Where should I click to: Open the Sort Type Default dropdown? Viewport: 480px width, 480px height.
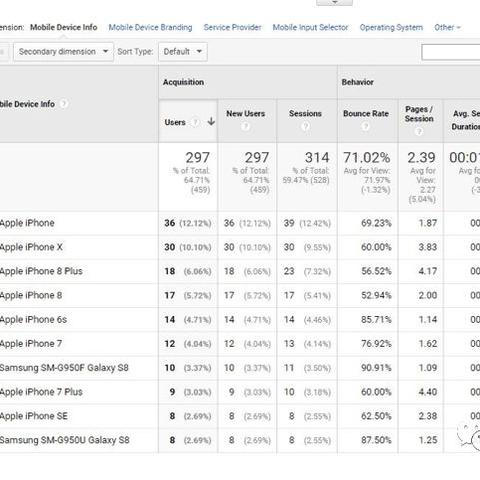[183, 52]
